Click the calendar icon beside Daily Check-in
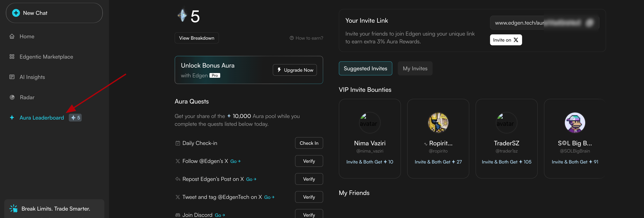644x218 pixels. tap(178, 143)
